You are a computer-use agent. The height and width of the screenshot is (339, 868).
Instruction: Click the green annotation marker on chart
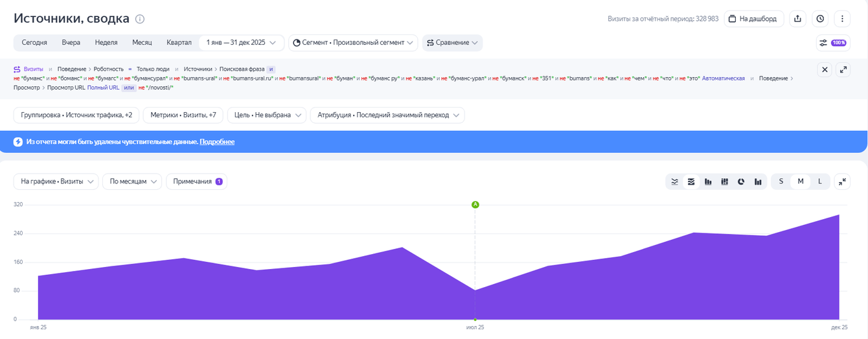[475, 205]
